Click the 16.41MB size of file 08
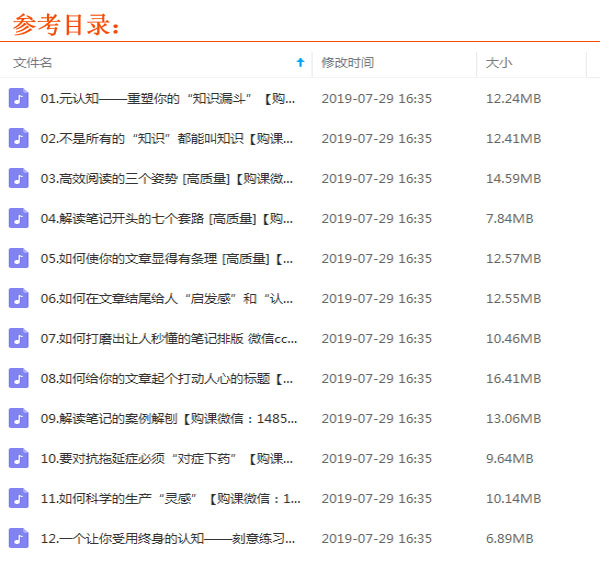The height and width of the screenshot is (562, 600). click(x=513, y=378)
